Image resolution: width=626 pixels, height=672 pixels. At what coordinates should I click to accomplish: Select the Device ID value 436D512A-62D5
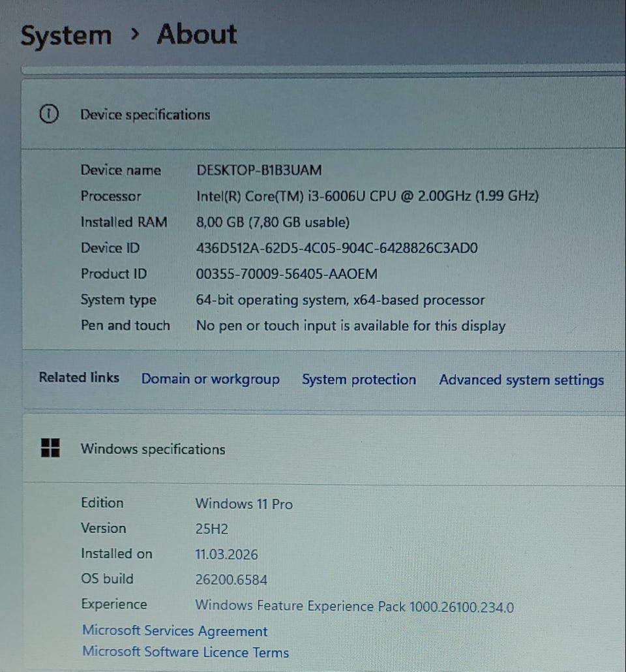coord(336,248)
